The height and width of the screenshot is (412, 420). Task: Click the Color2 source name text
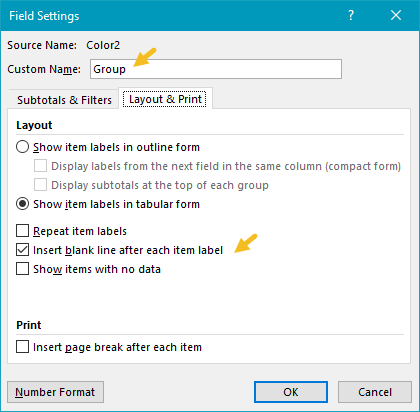click(103, 45)
